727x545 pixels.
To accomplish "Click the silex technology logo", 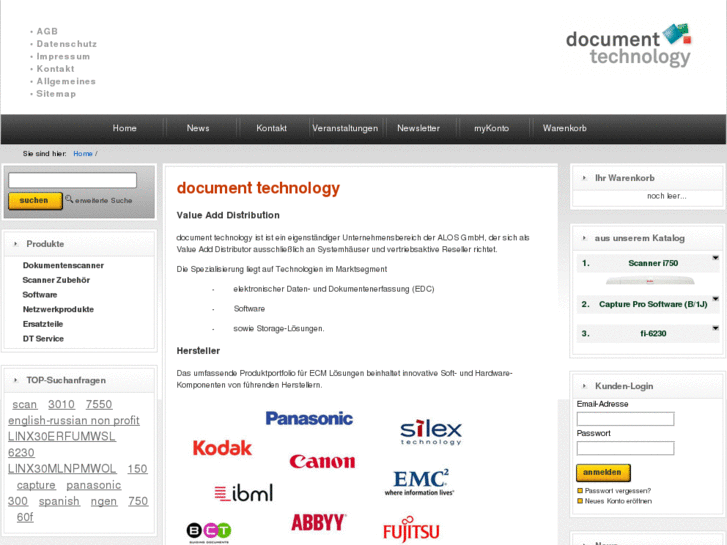I will pos(431,432).
